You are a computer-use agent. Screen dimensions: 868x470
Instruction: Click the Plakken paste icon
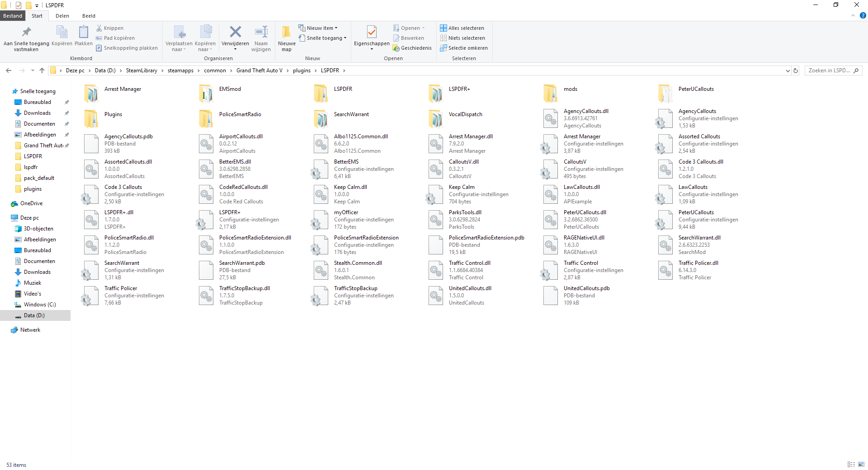pos(84,33)
